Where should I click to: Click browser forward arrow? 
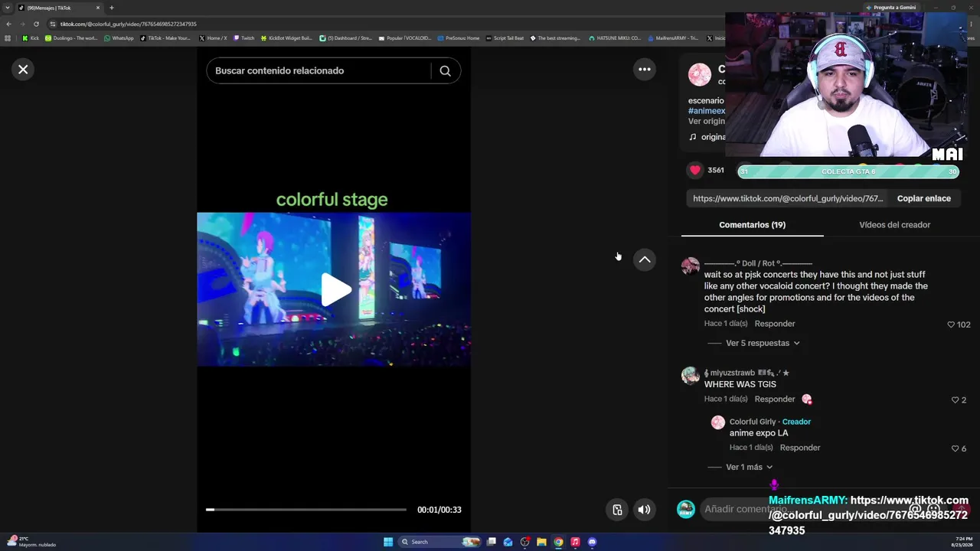coord(22,24)
